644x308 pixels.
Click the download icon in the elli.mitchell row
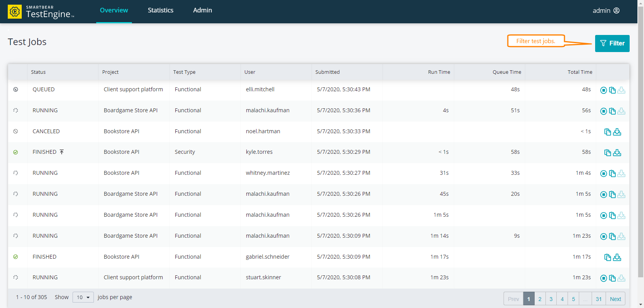pyautogui.click(x=621, y=90)
